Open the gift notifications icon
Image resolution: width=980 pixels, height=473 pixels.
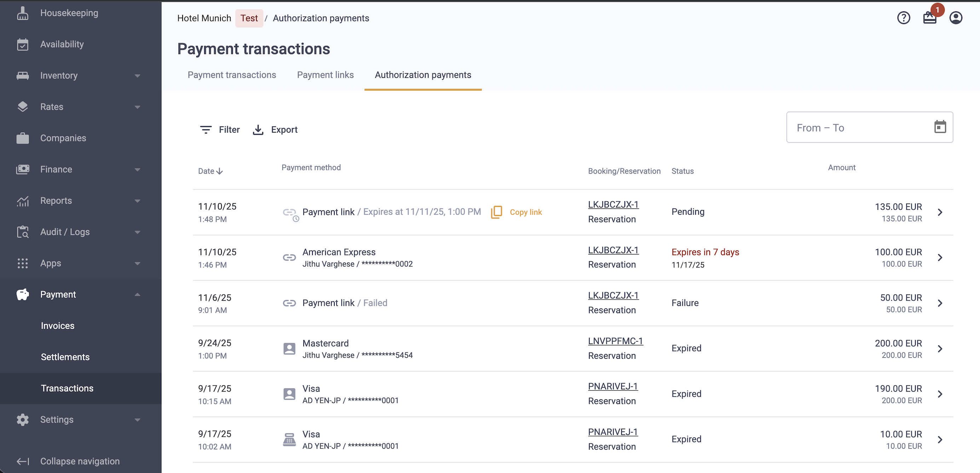point(929,18)
